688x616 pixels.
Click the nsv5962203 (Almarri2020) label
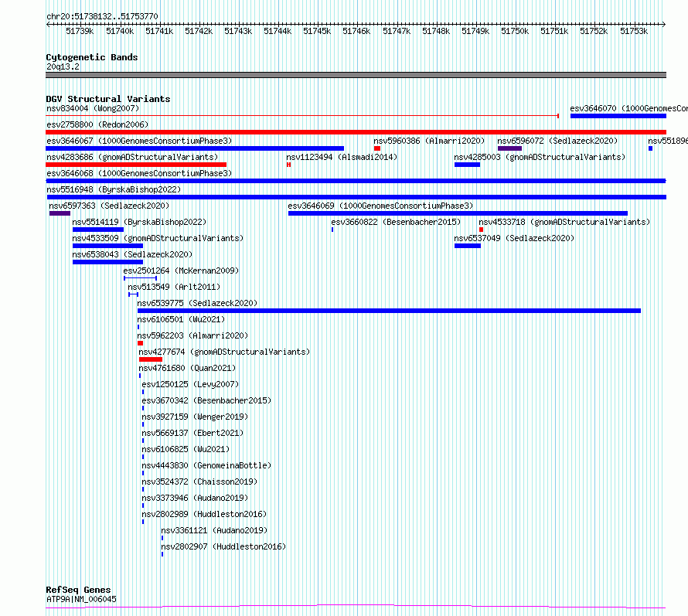click(192, 335)
